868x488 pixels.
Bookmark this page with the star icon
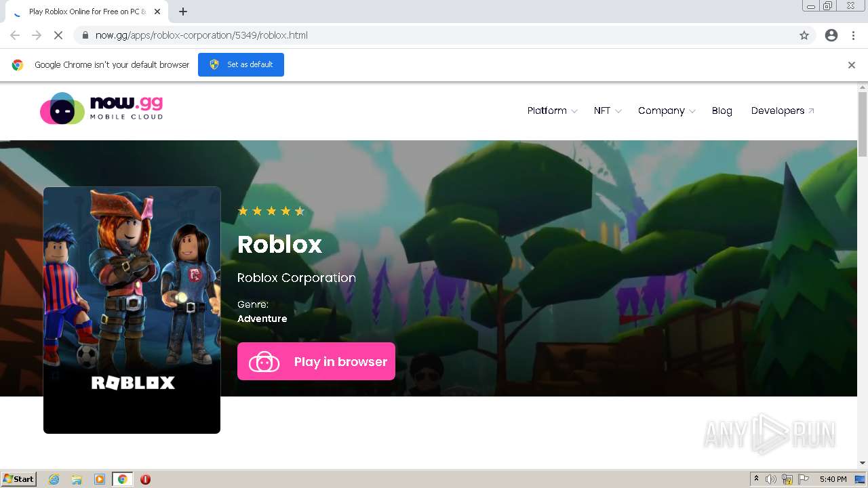(804, 35)
